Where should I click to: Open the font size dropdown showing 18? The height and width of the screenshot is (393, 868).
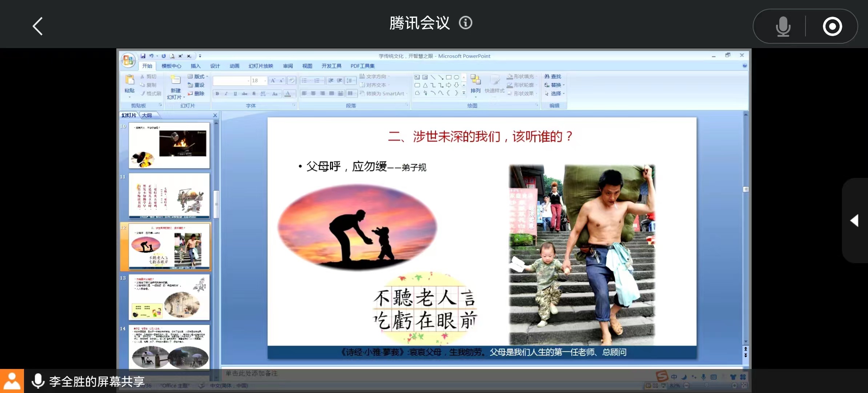point(265,80)
